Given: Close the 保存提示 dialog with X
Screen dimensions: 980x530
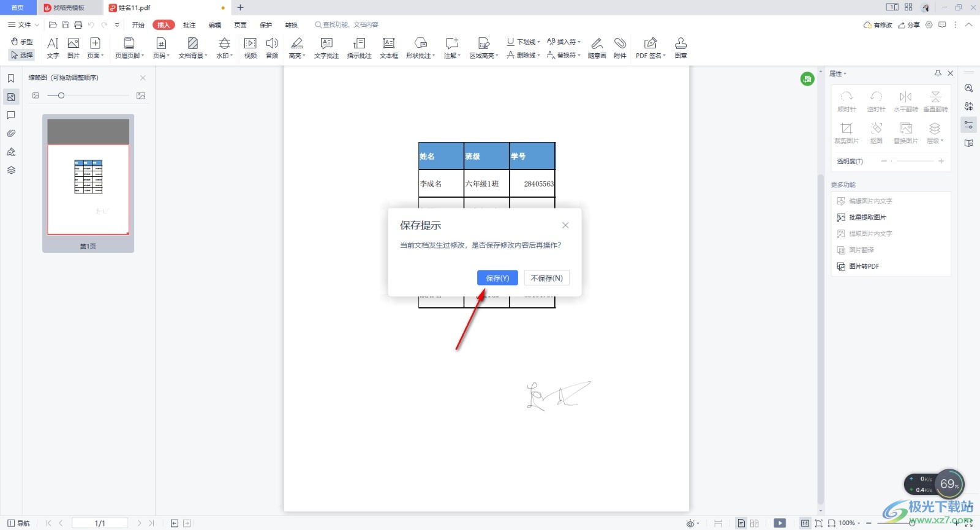Looking at the screenshot, I should point(565,225).
